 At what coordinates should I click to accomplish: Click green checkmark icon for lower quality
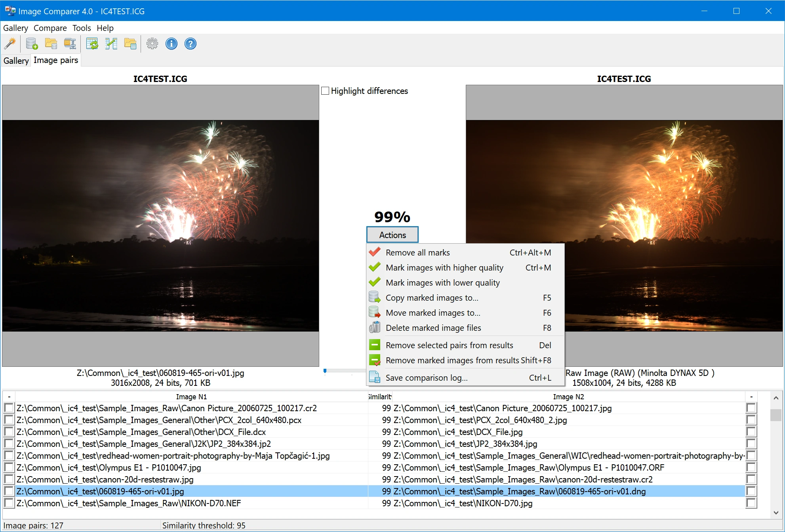click(x=375, y=282)
